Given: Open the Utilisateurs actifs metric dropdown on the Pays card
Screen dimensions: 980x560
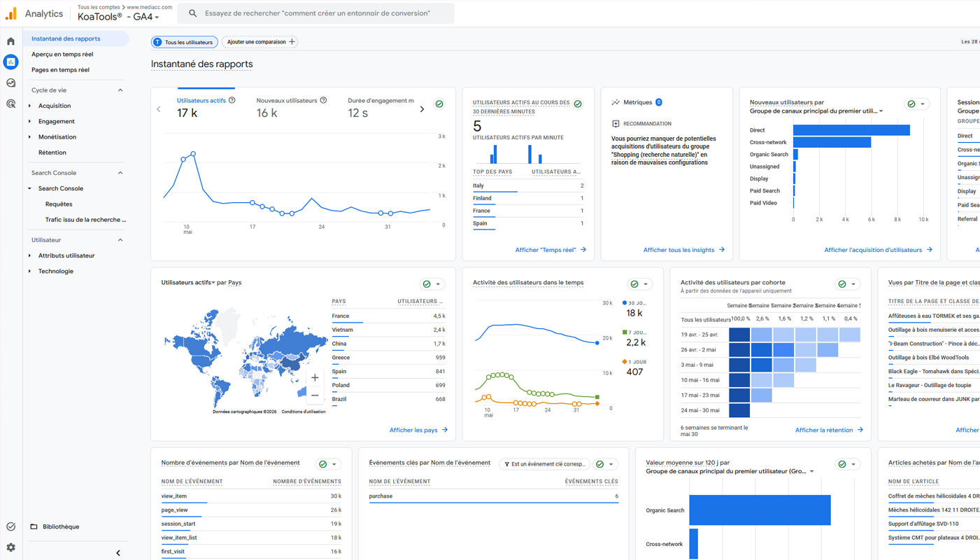Looking at the screenshot, I should click(188, 283).
